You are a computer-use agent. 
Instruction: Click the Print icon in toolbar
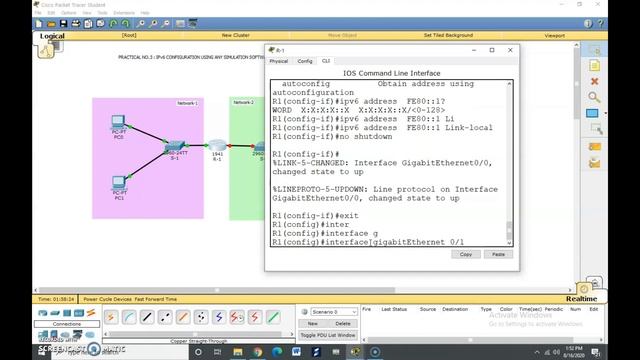click(x=76, y=24)
